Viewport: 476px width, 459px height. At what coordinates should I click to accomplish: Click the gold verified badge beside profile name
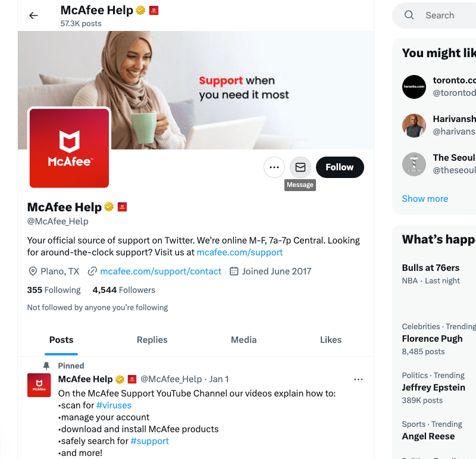pyautogui.click(x=109, y=207)
